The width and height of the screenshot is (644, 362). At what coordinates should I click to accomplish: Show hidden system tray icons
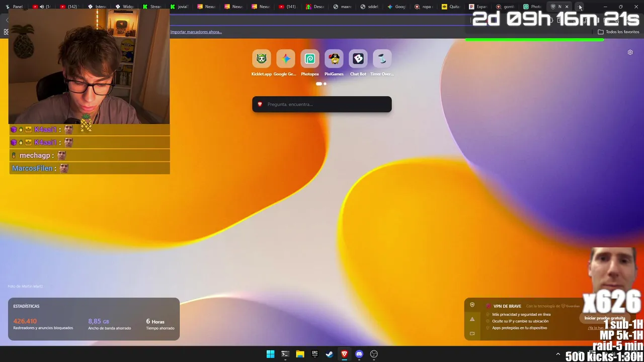(557, 354)
